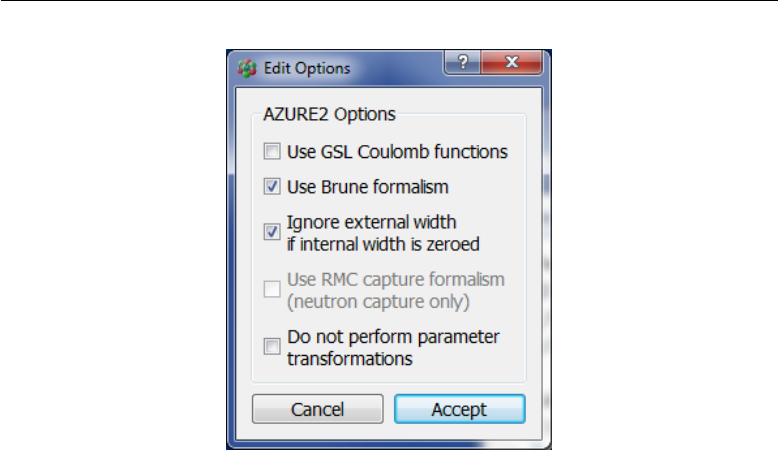Click the 'Use Brune formalism' label text
The image size is (778, 450).
point(368,187)
